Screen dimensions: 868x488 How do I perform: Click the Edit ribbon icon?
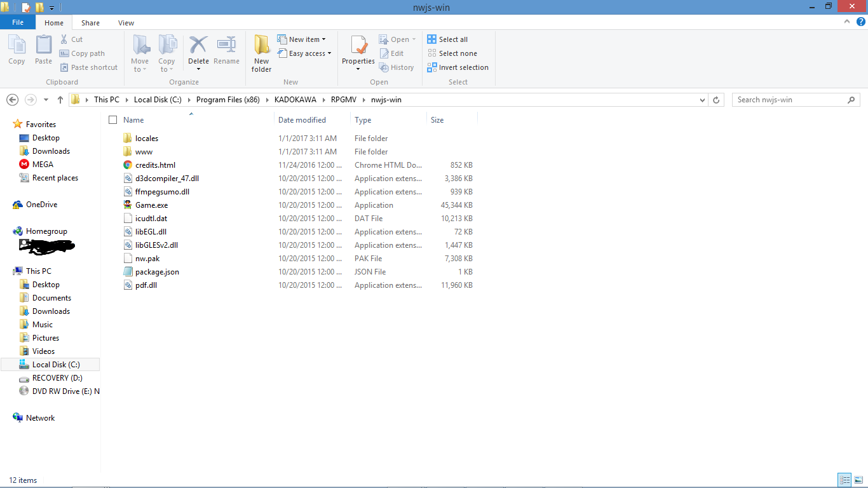point(384,53)
